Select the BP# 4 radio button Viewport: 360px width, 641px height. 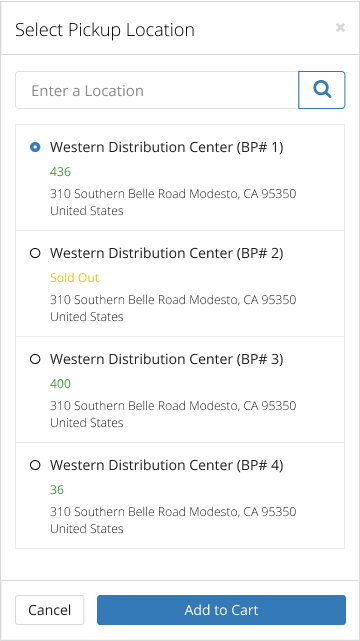[36, 465]
